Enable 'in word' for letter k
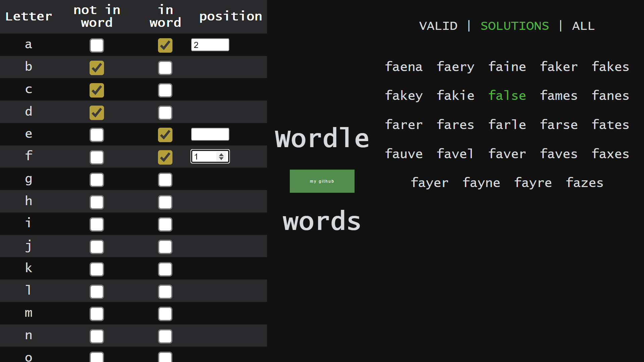The width and height of the screenshot is (644, 362). coord(165,269)
